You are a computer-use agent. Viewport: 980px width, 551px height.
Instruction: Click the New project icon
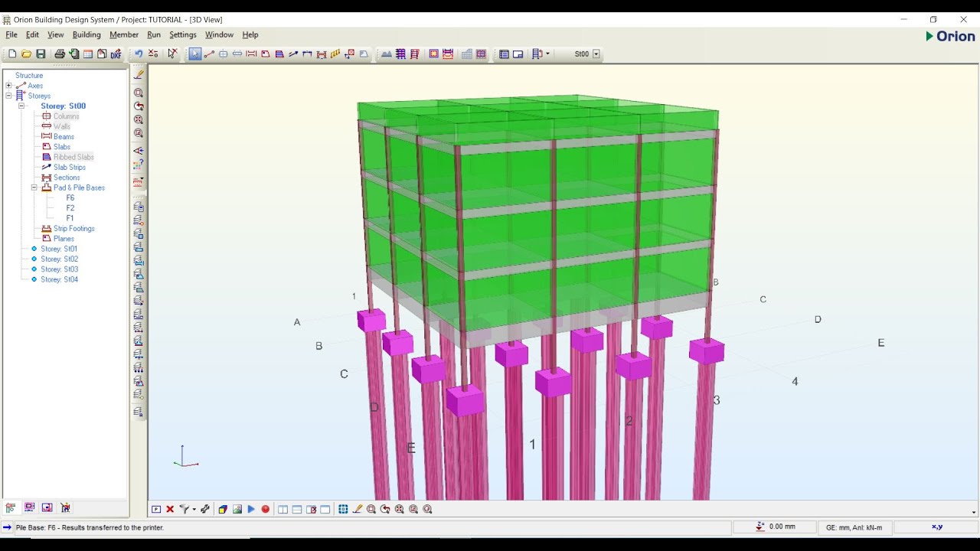[12, 54]
